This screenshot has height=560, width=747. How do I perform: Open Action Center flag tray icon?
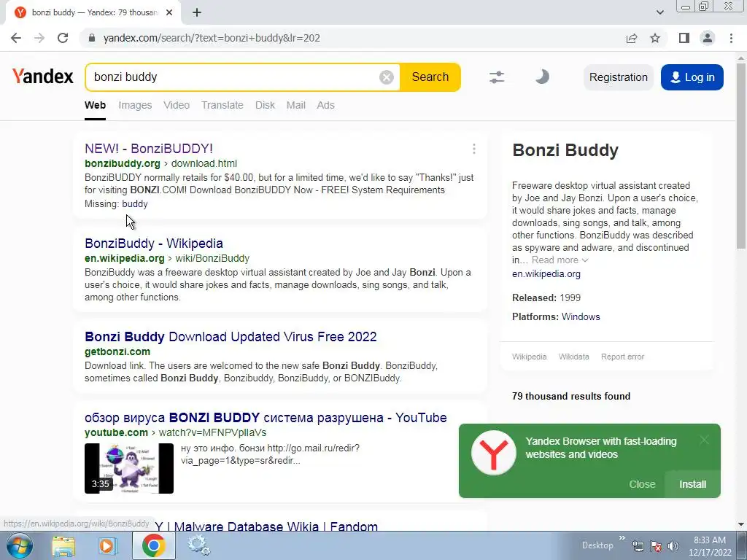pyautogui.click(x=656, y=546)
